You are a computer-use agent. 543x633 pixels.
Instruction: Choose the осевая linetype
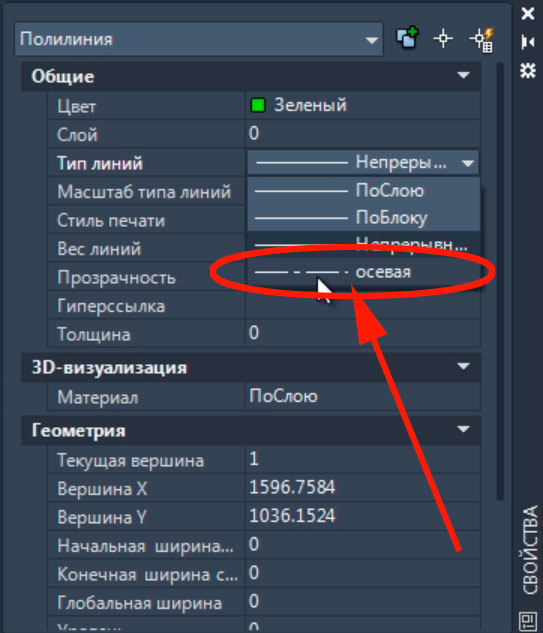click(363, 272)
